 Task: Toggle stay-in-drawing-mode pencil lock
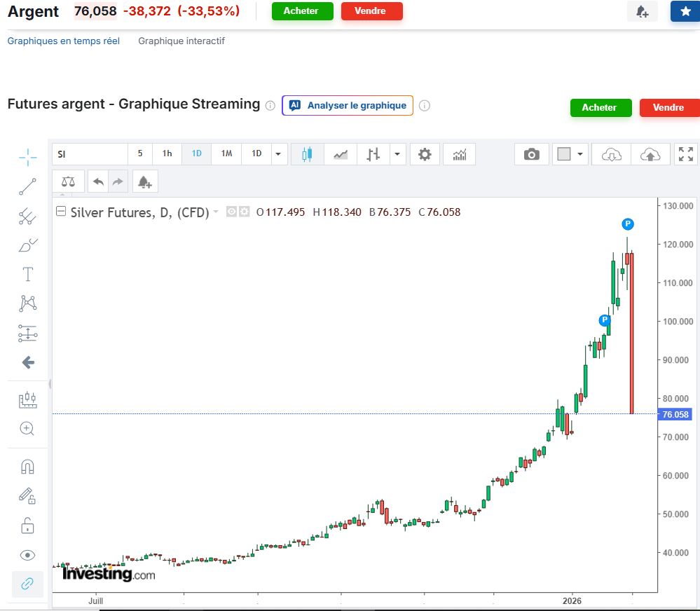point(27,496)
